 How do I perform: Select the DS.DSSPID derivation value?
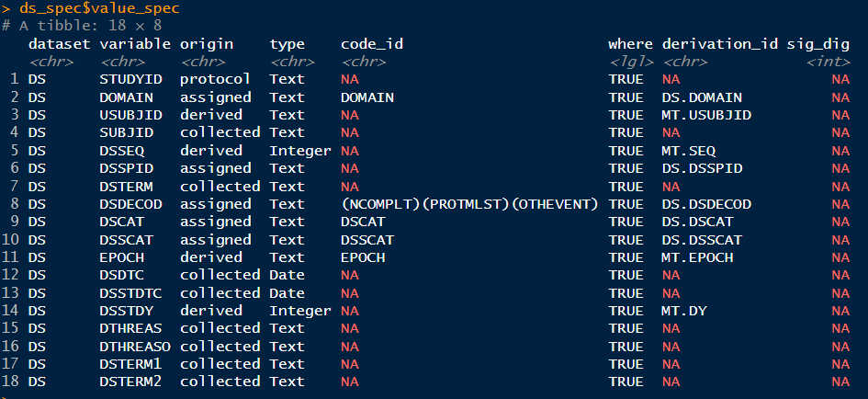click(x=702, y=168)
